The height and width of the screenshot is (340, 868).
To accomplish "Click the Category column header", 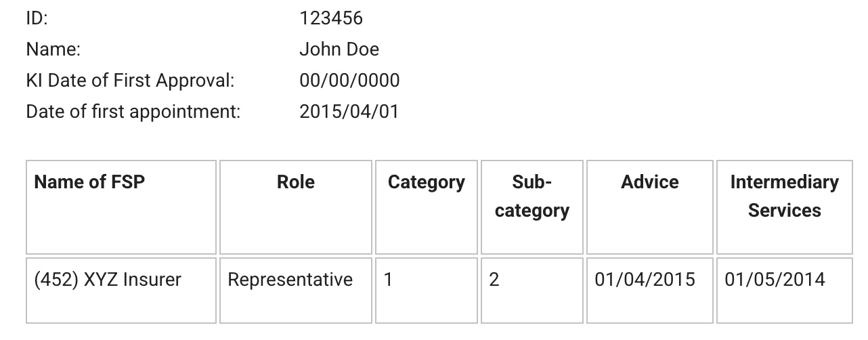I will point(426,182).
